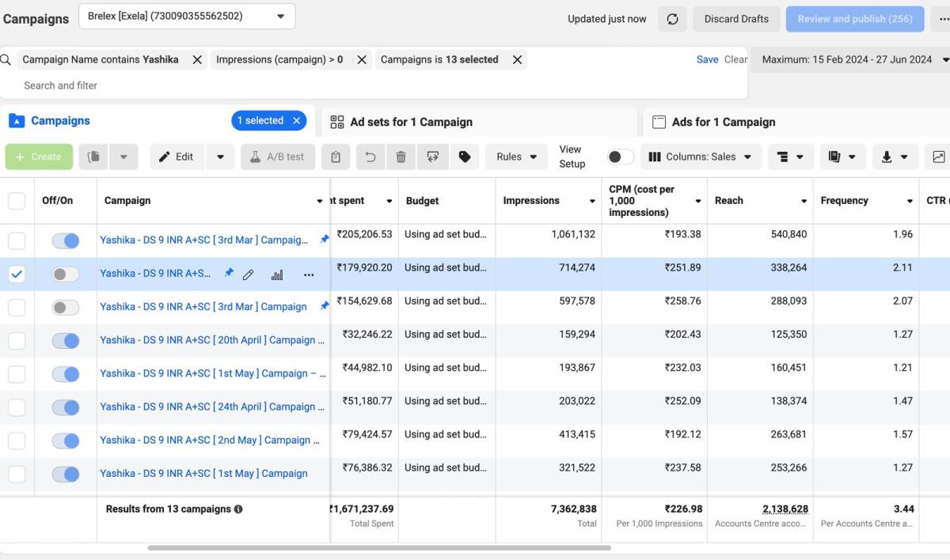
Task: Click the duplicate campaign icon
Action: pos(93,157)
